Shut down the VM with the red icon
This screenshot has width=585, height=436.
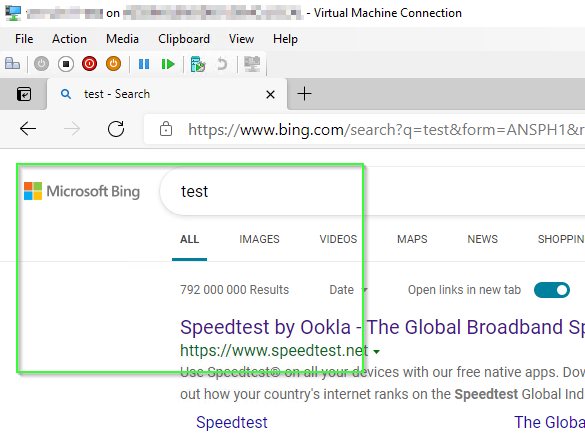pyautogui.click(x=90, y=64)
